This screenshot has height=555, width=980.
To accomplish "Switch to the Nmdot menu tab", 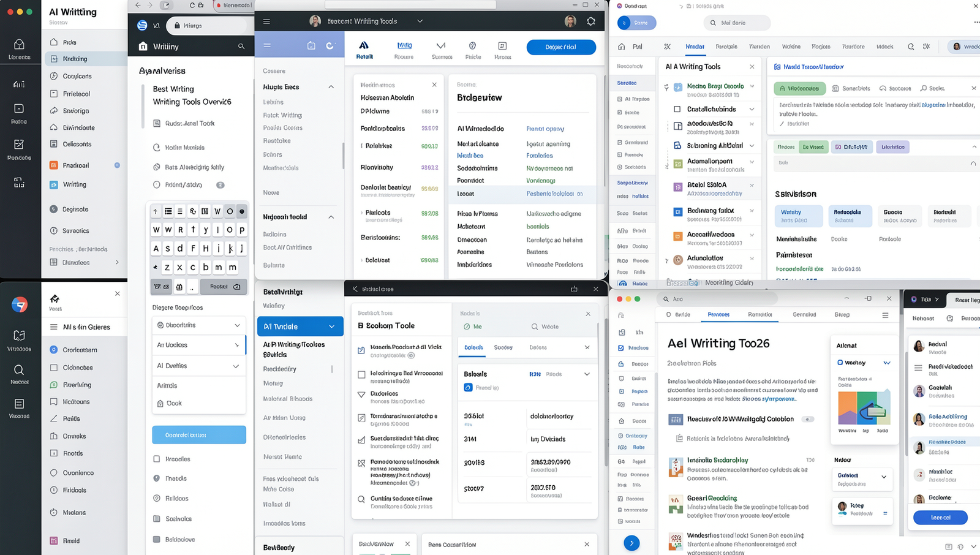I will (695, 47).
